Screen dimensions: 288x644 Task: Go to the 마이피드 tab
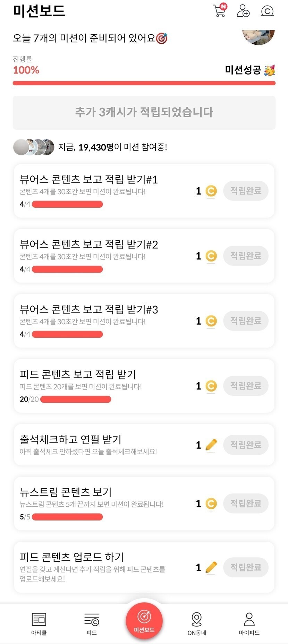(x=249, y=623)
